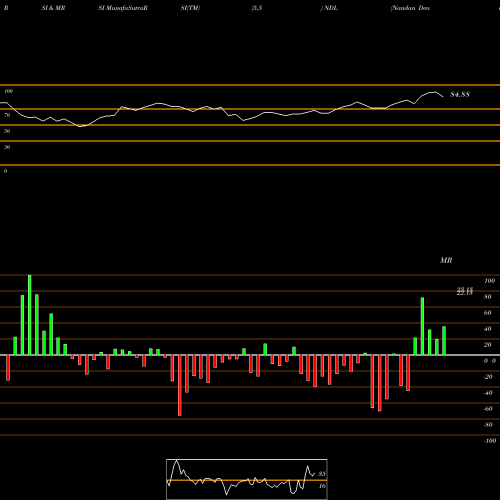Screen dimensions: 500x500
Task: Click the MR axis label '-20'
Action: coord(488,377)
